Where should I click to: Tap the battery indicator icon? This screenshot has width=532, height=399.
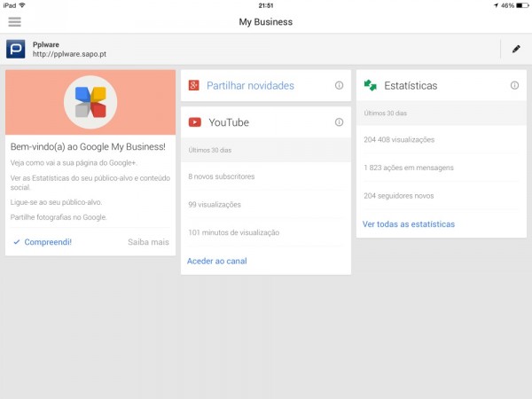pos(522,5)
